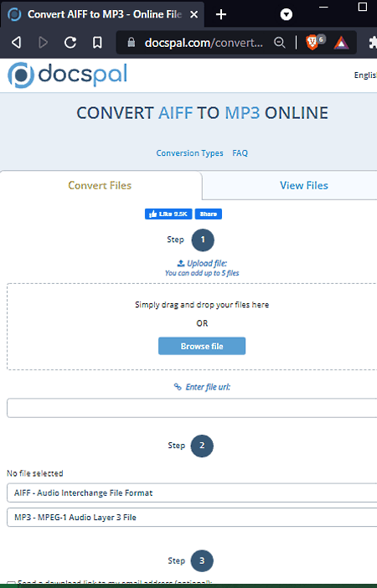
Task: Open the tab search dropdown arrow
Action: pyautogui.click(x=287, y=14)
